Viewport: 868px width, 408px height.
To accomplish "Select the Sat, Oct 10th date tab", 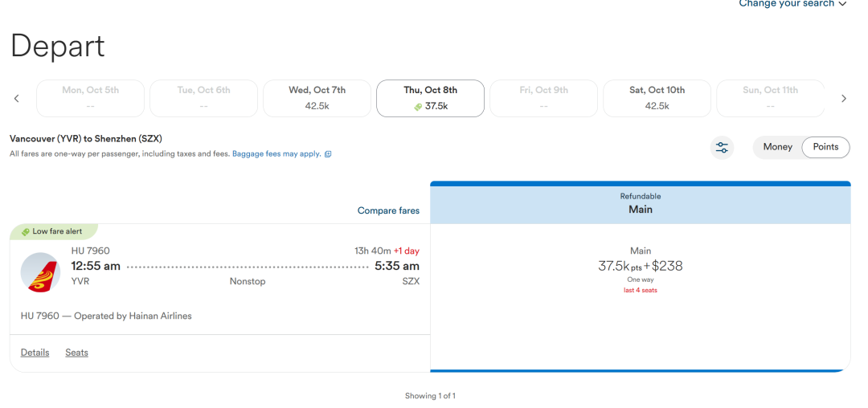I will click(x=657, y=99).
